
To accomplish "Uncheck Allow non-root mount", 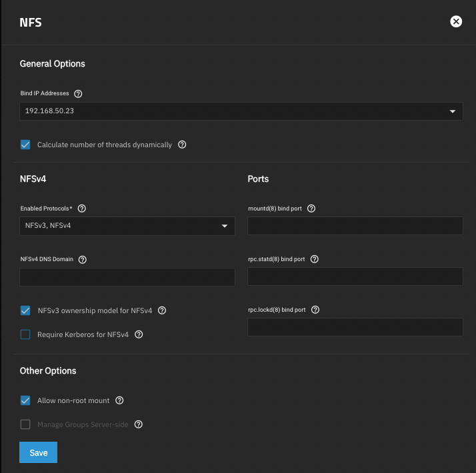I will [25, 400].
